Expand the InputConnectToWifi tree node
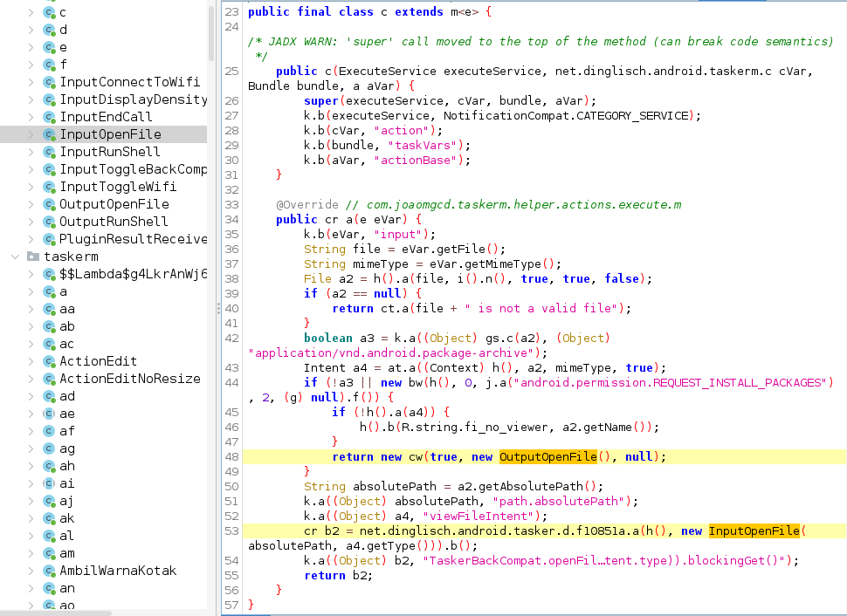Viewport: 847px width, 616px height. 31,82
